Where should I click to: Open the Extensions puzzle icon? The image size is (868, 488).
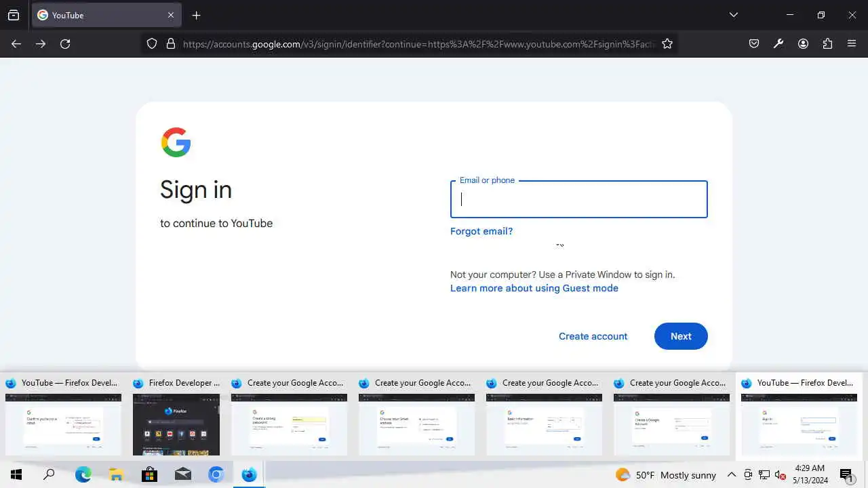827,43
